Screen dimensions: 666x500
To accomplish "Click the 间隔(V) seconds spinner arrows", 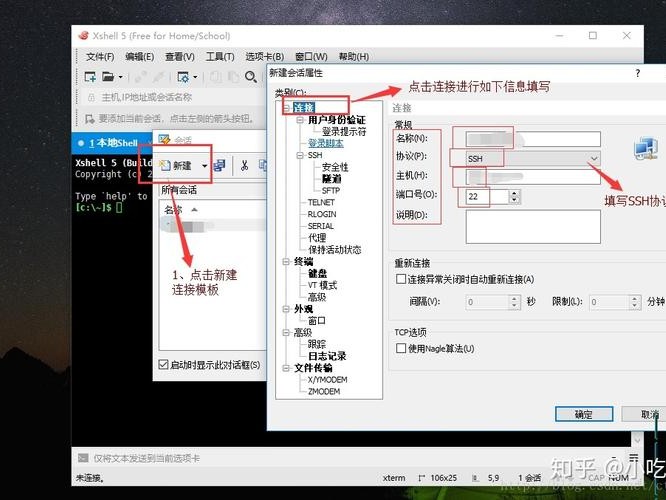I will click(x=514, y=302).
